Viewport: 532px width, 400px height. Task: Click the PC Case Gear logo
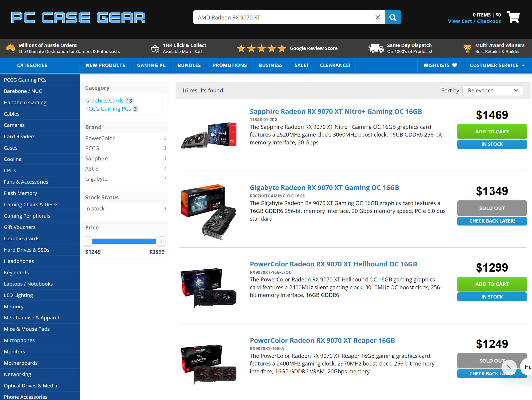pos(78,17)
